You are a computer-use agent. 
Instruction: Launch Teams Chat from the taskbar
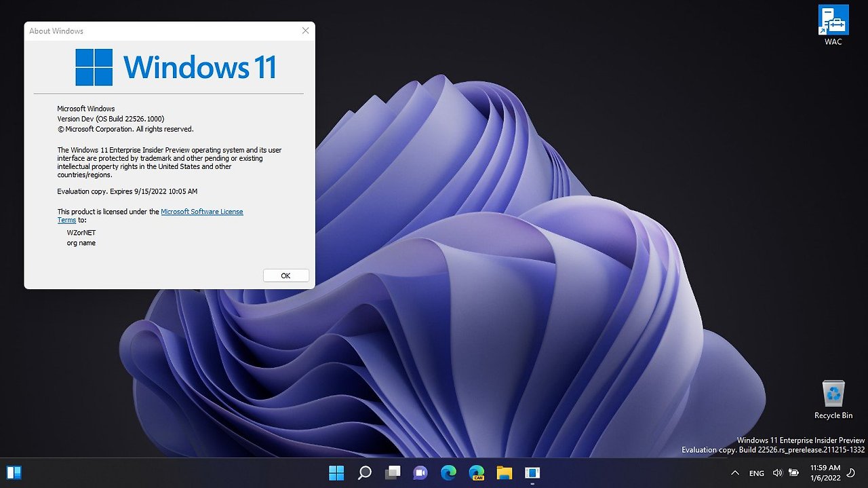tap(420, 472)
